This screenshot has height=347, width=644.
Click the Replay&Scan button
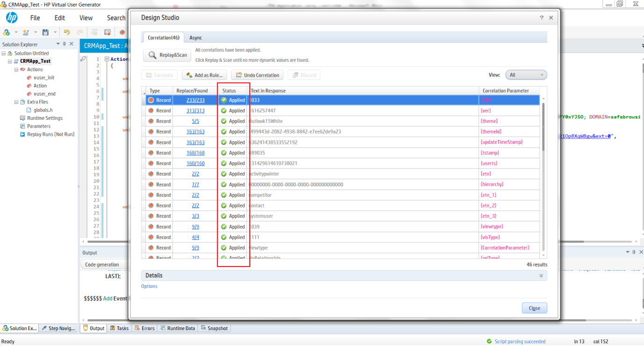point(167,55)
